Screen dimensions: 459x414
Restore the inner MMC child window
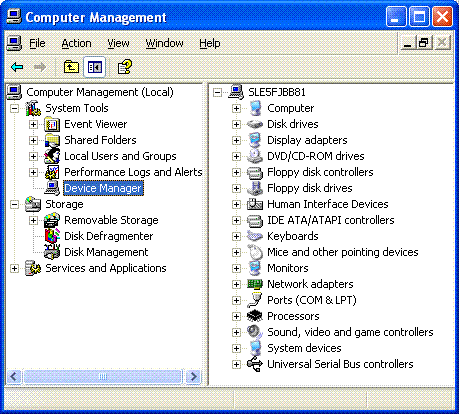423,43
